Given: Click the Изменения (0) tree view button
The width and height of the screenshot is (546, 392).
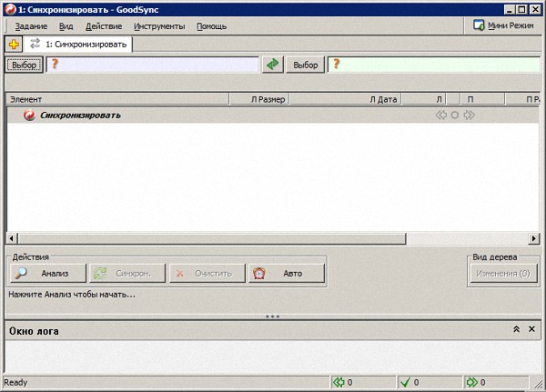Looking at the screenshot, I should pos(503,274).
